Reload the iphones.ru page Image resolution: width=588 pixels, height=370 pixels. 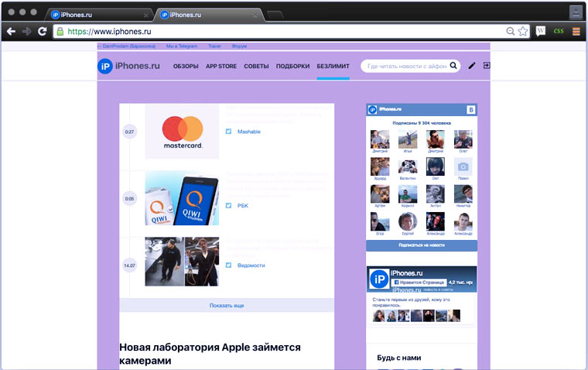tap(42, 32)
